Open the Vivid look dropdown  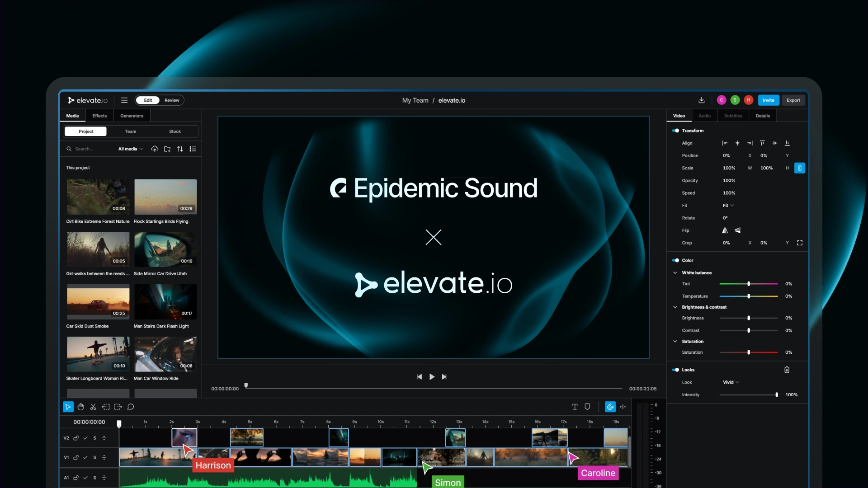[x=731, y=382]
